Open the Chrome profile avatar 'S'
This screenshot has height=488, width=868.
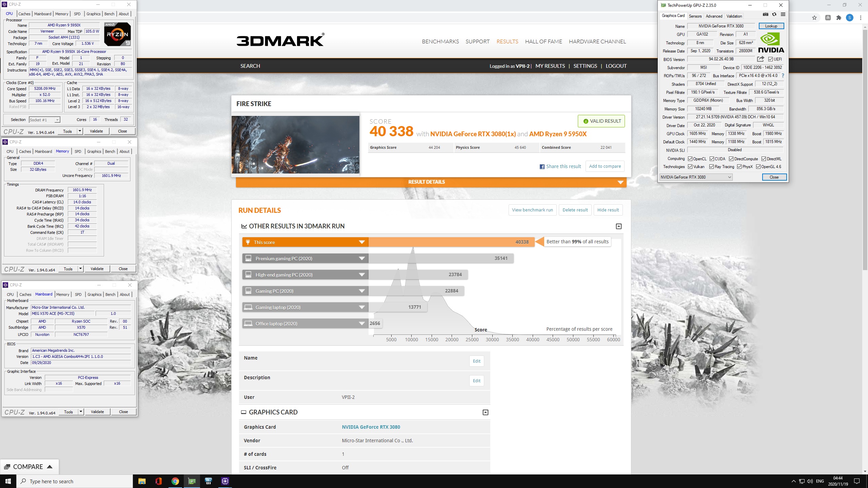coord(850,18)
